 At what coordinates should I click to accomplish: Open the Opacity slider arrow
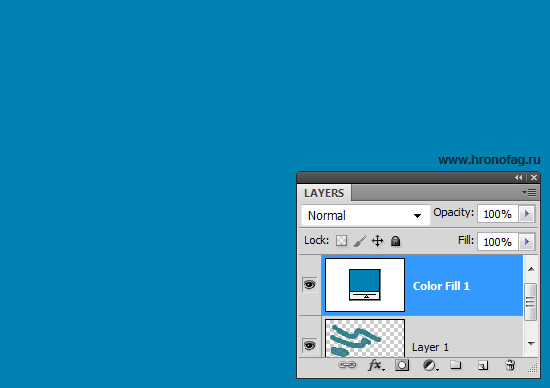pyautogui.click(x=526, y=214)
